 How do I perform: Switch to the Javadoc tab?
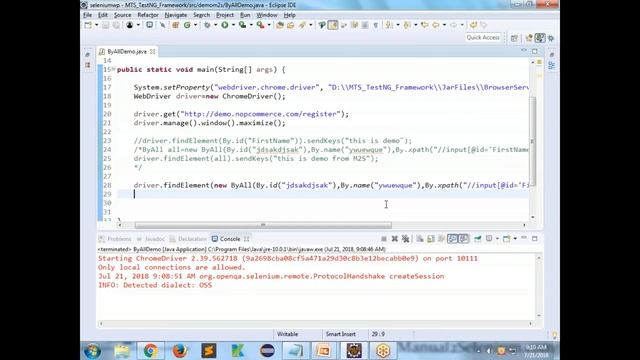(x=151, y=239)
